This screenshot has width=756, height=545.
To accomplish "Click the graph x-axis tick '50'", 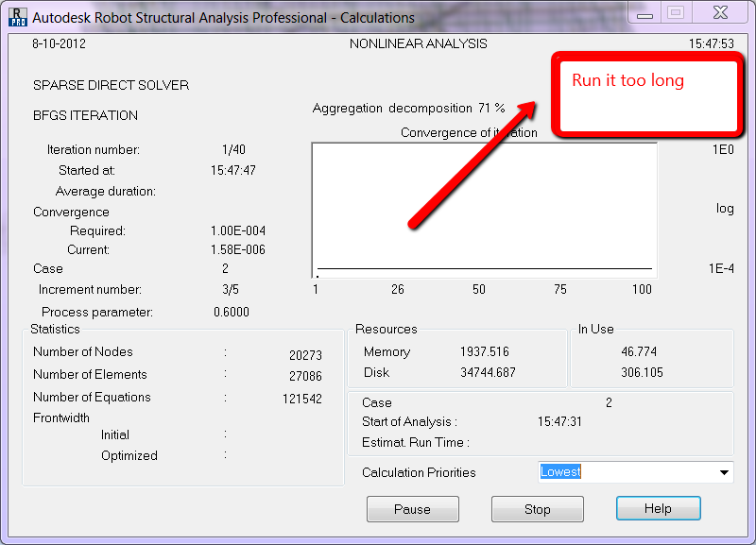I will [x=479, y=289].
